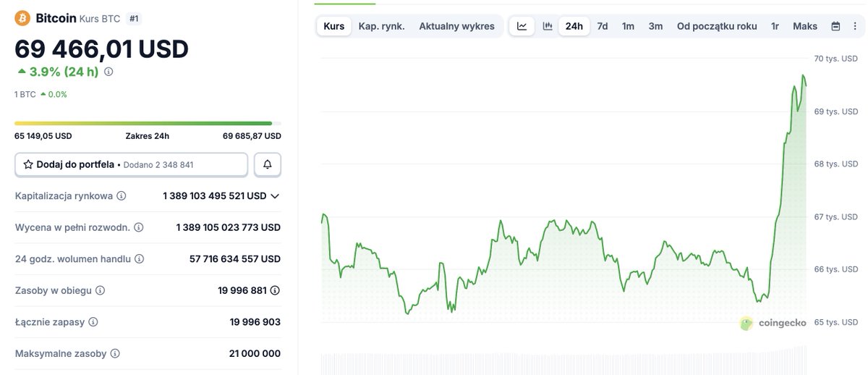Viewport: 868px width, 375px height.
Task: Expand the Kapitalizacja rynkowa chevron
Action: [275, 196]
